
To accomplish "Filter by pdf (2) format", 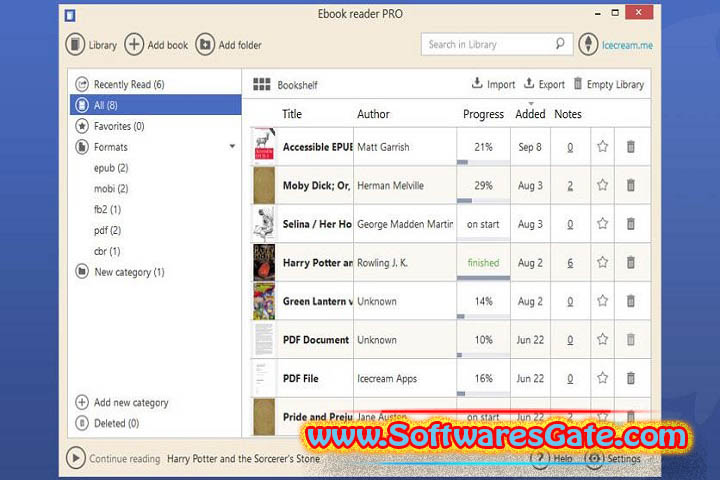I will tap(107, 230).
